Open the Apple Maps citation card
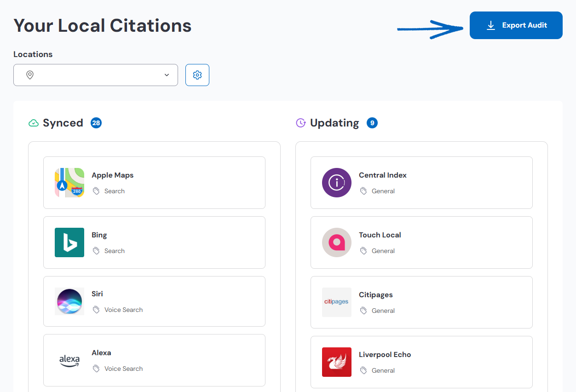The height and width of the screenshot is (392, 576). pyautogui.click(x=154, y=183)
